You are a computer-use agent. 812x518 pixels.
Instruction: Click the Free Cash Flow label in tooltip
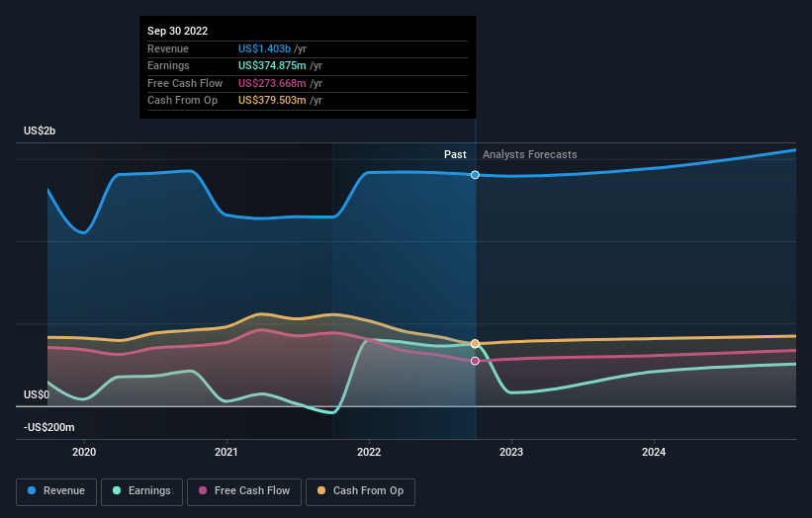click(185, 83)
